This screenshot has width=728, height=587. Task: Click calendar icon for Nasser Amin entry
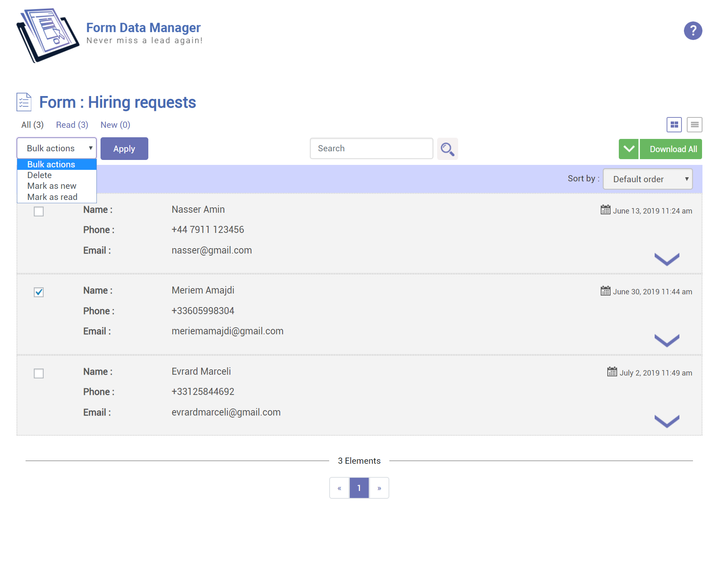(x=605, y=210)
